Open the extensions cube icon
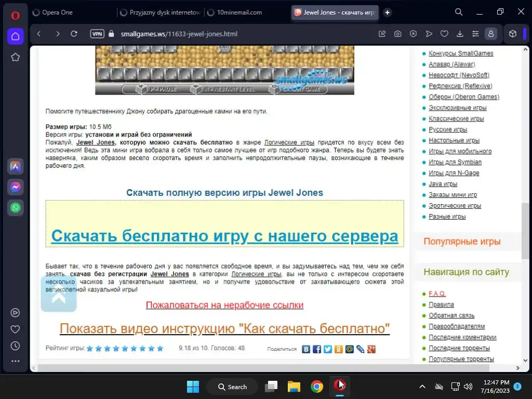Screen dimensions: 532x399 click(513, 34)
